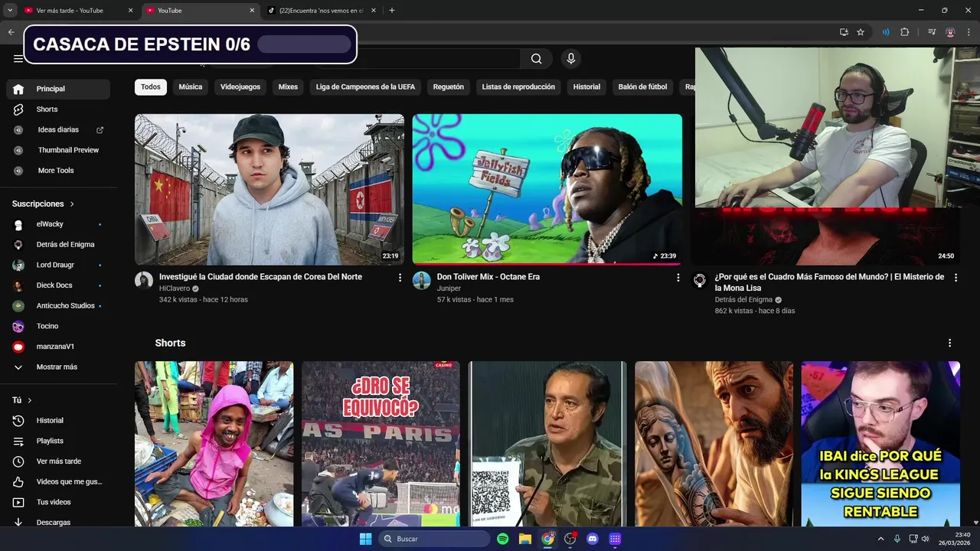Open HiClavero channel link

[174, 289]
